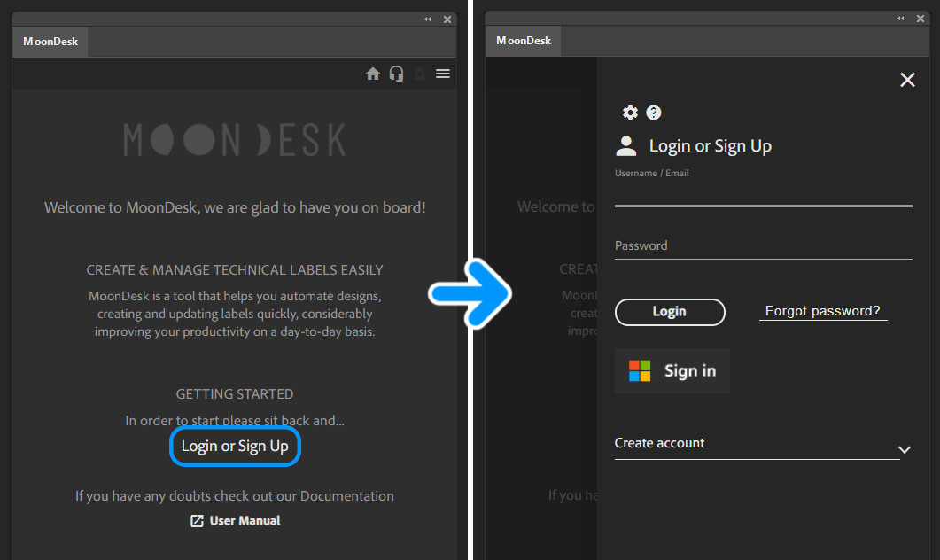This screenshot has width=940, height=560.
Task: Collapse left panel using double-arrow icon
Action: (x=427, y=19)
